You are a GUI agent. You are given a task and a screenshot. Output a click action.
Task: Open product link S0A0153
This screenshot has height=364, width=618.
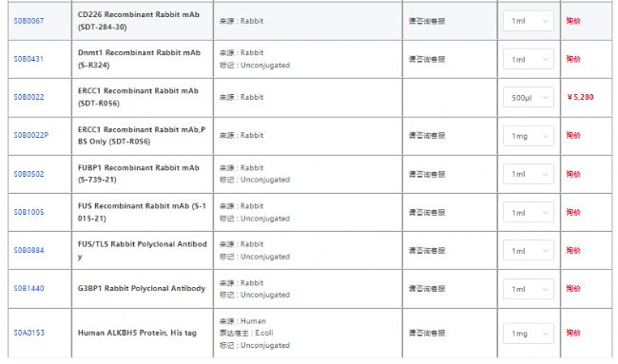tap(29, 333)
